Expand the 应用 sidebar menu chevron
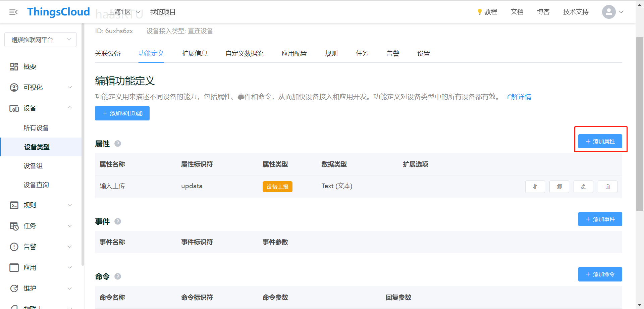644x309 pixels. point(70,267)
